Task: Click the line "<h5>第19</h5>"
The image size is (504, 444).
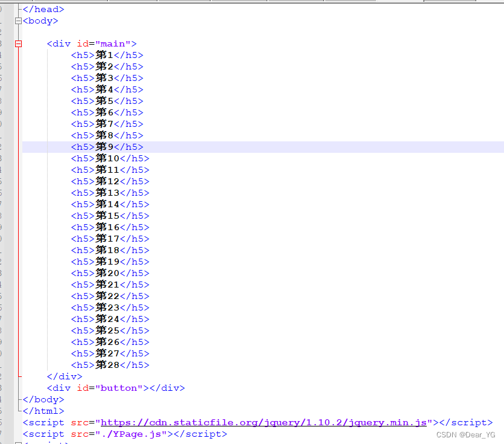Action: click(x=110, y=262)
